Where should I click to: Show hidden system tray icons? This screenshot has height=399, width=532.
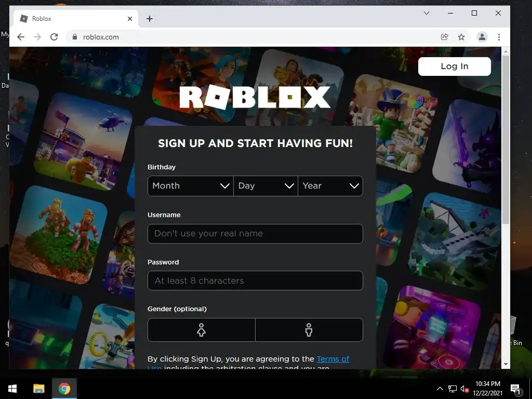[440, 389]
